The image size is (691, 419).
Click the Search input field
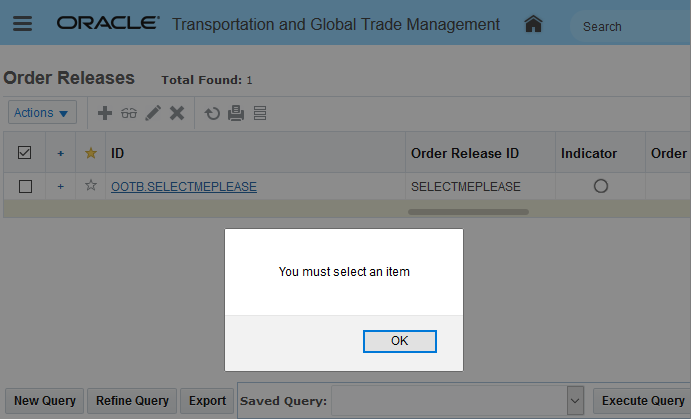tap(632, 26)
